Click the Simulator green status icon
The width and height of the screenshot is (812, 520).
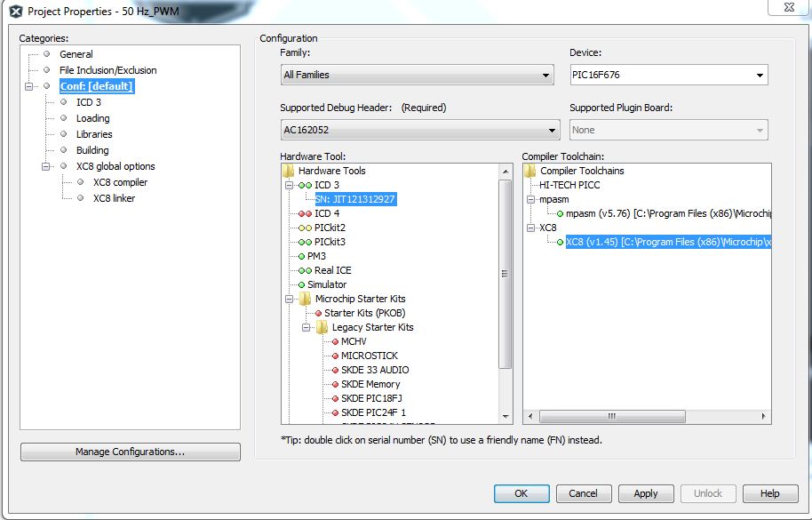[301, 284]
